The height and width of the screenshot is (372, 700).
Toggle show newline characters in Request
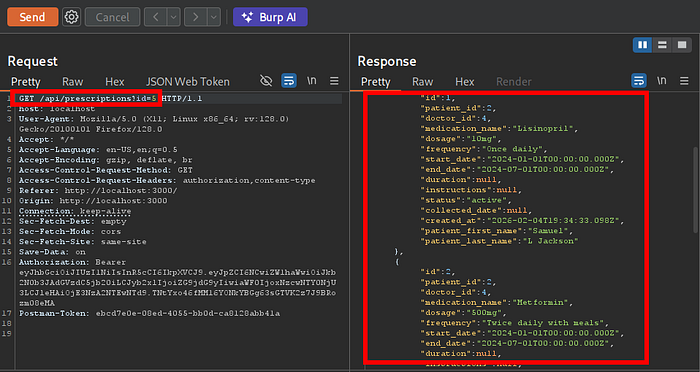[x=312, y=80]
